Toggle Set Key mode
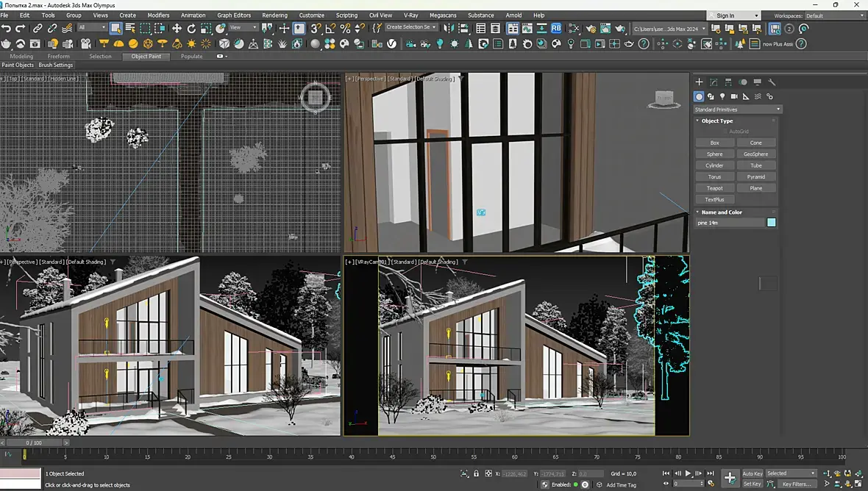The width and height of the screenshot is (868, 491). (752, 484)
